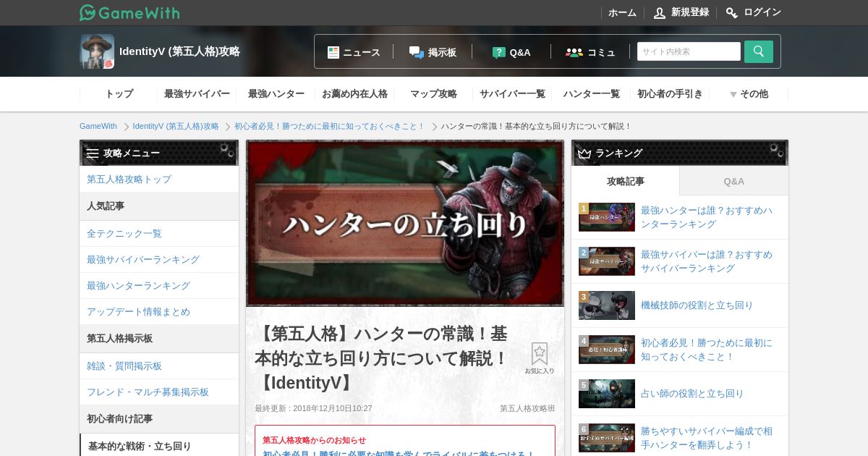Open rank 3 link 機械技師の役割と立ち回り
868x456 pixels.
click(697, 305)
